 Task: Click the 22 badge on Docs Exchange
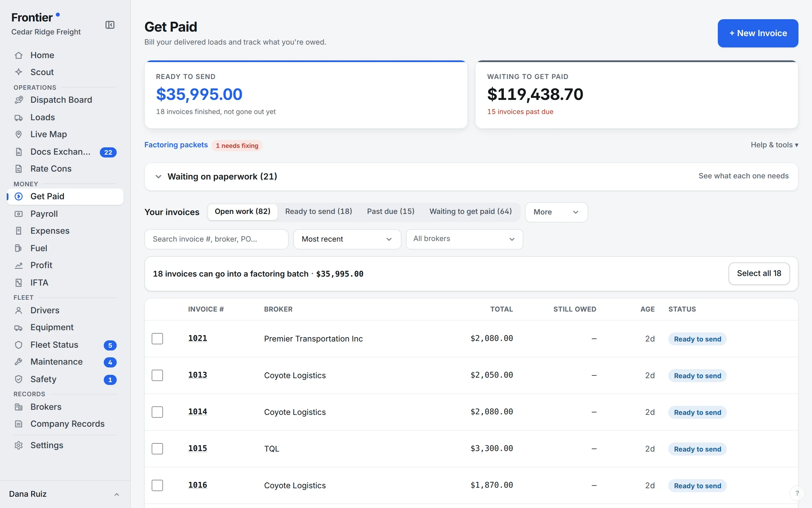(108, 152)
